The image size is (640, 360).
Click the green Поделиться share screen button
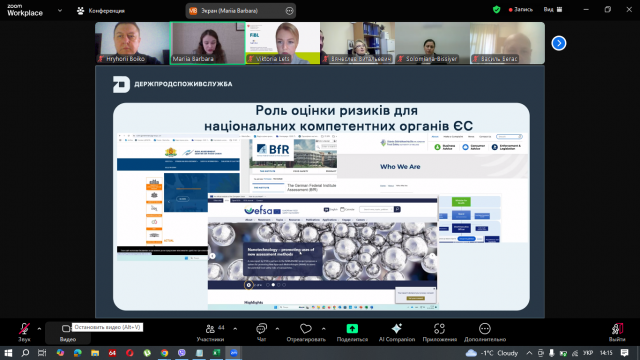pyautogui.click(x=352, y=332)
